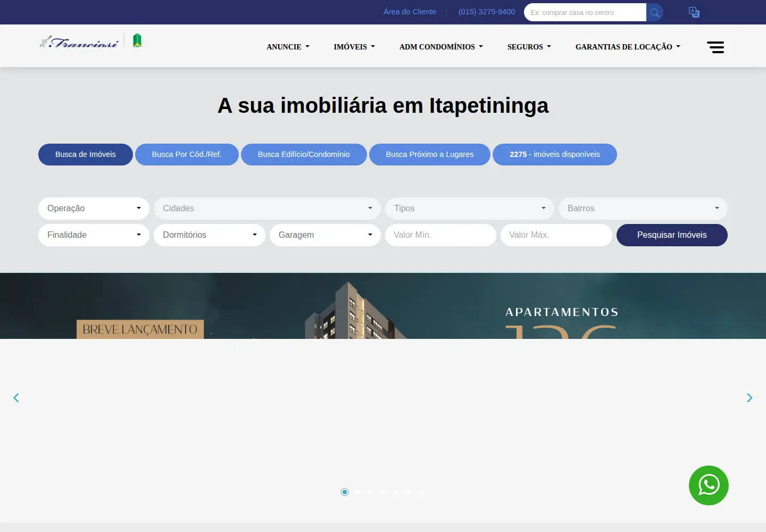Expand the IMÓVEIS menu
The image size is (766, 532).
click(x=354, y=47)
